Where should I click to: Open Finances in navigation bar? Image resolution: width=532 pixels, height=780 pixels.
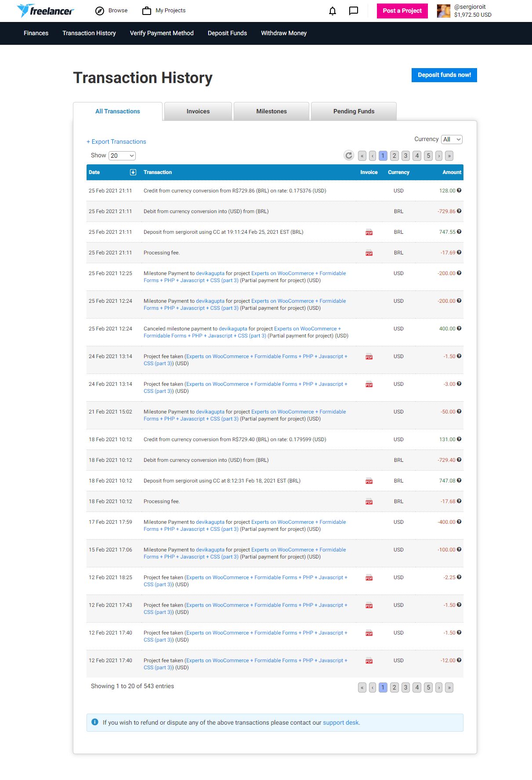point(36,33)
